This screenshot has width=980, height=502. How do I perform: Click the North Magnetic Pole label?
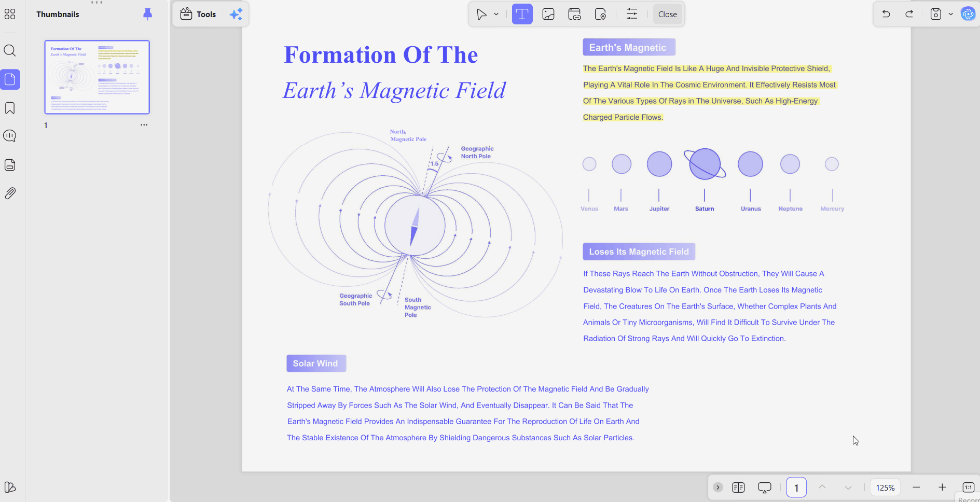(x=408, y=135)
